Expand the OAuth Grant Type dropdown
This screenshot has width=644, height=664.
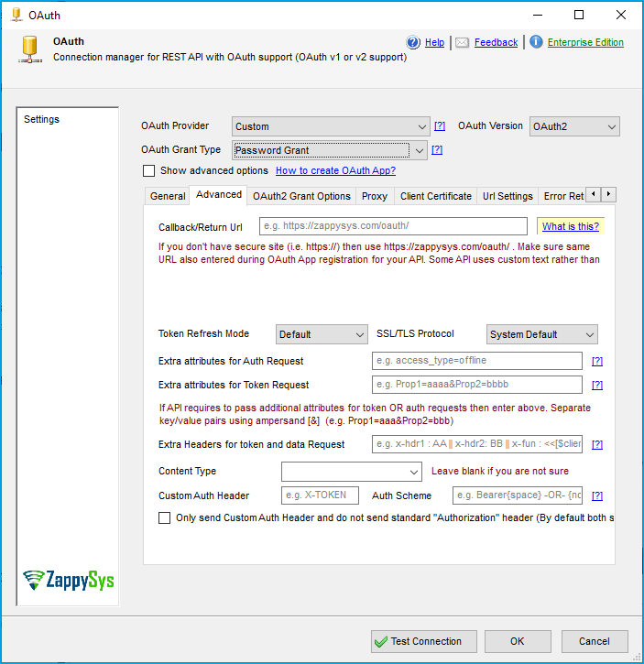click(x=329, y=150)
